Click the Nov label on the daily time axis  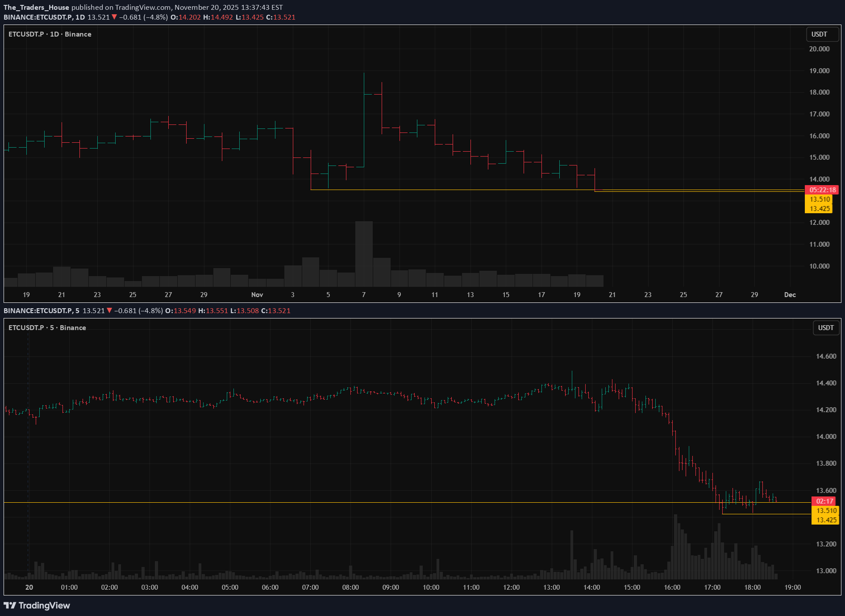257,295
